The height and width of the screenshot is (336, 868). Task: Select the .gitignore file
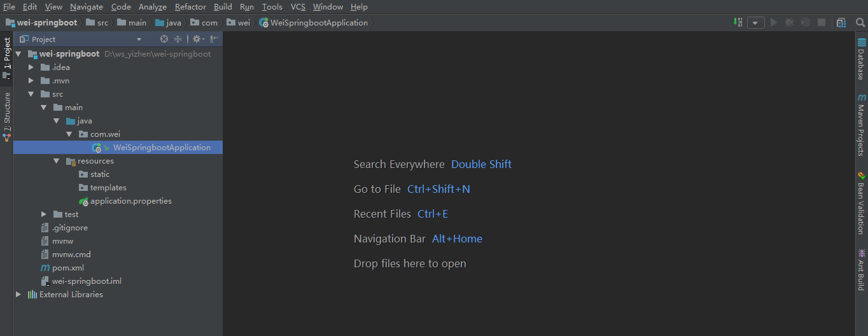[x=70, y=228]
